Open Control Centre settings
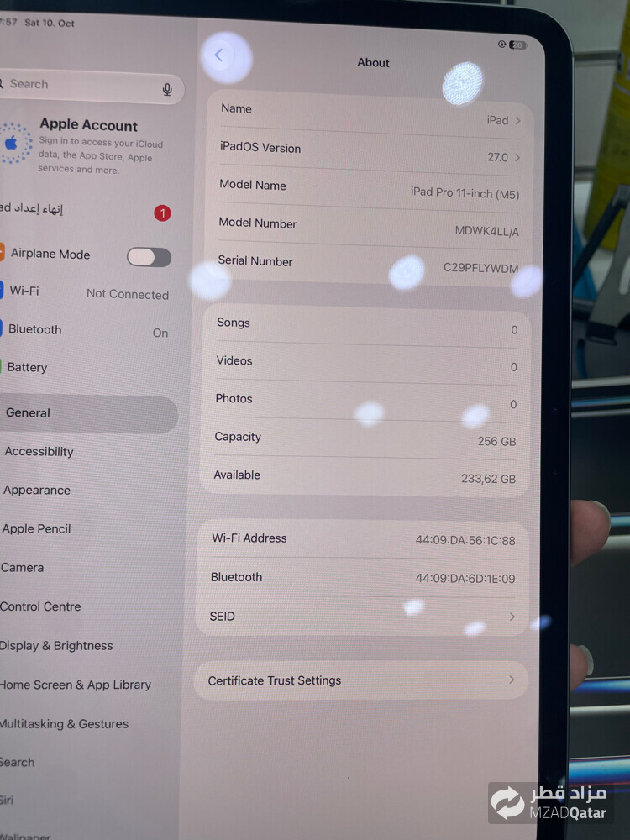The height and width of the screenshot is (840, 630). [x=86, y=607]
